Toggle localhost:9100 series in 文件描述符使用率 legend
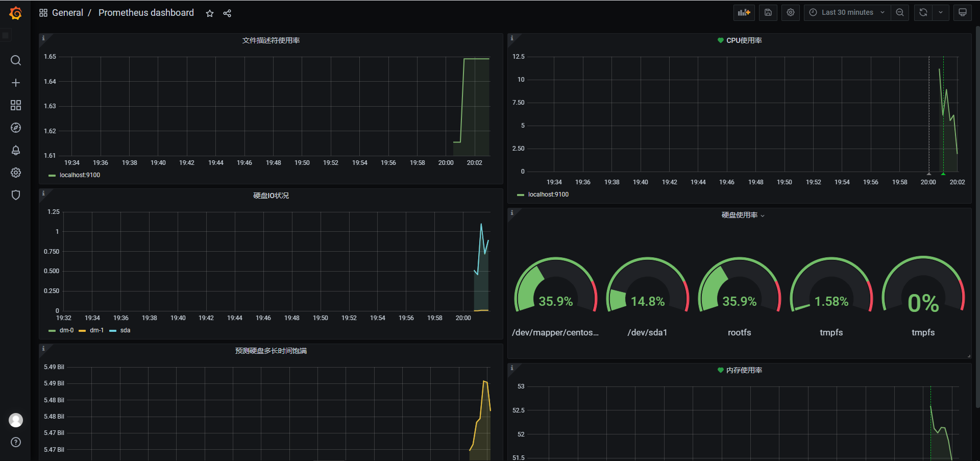Image resolution: width=980 pixels, height=461 pixels. [80, 175]
